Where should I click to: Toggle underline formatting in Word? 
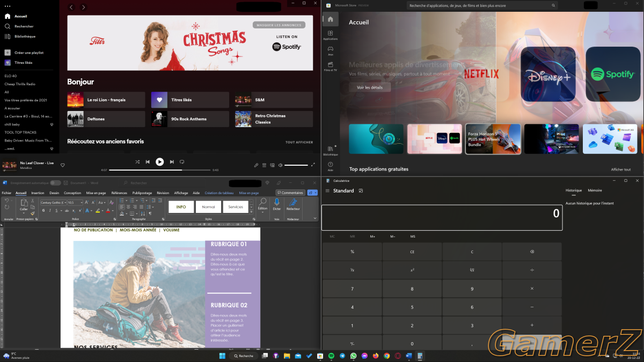coord(57,211)
